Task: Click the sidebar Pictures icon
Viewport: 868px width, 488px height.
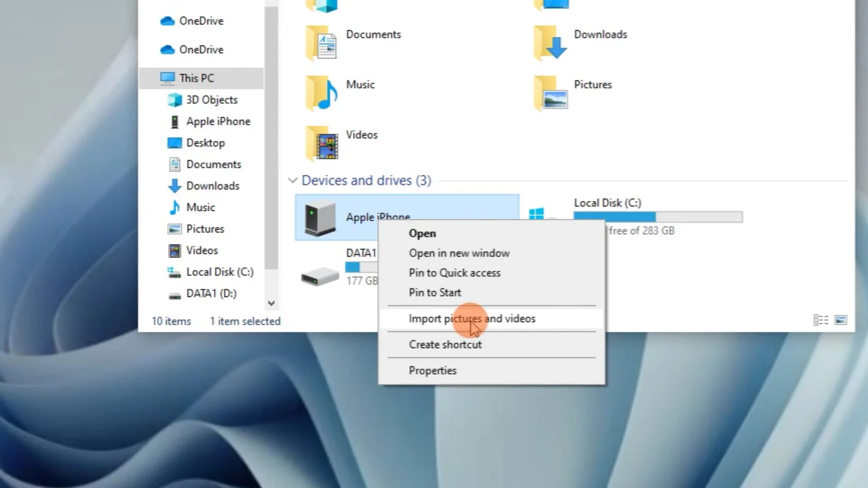Action: (x=175, y=229)
